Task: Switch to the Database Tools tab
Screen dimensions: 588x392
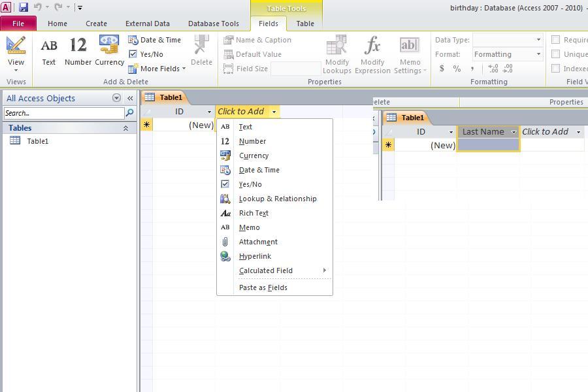Action: coord(214,24)
